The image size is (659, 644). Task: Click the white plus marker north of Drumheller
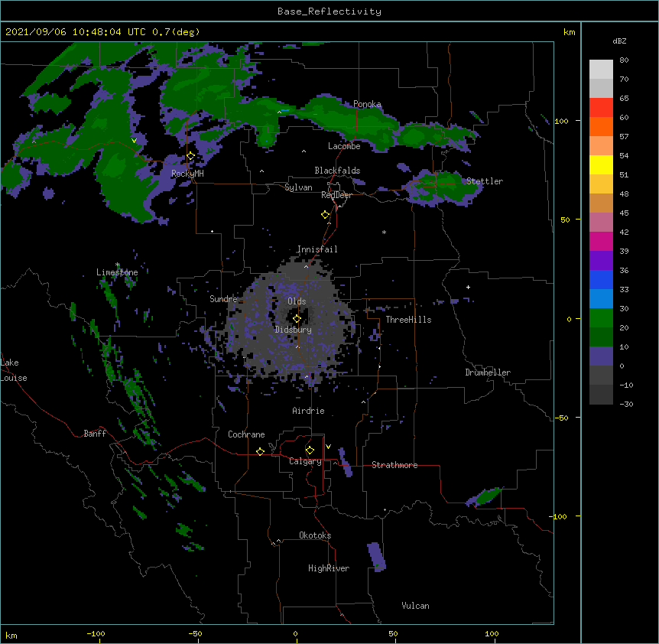point(468,287)
